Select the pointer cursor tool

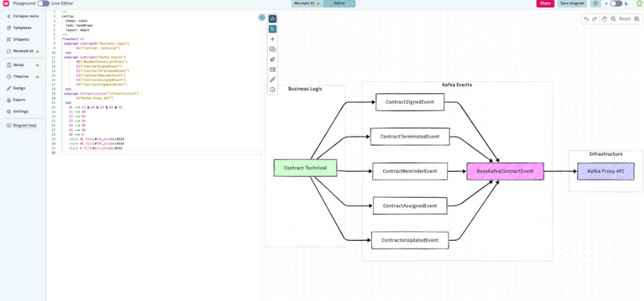pyautogui.click(x=273, y=29)
